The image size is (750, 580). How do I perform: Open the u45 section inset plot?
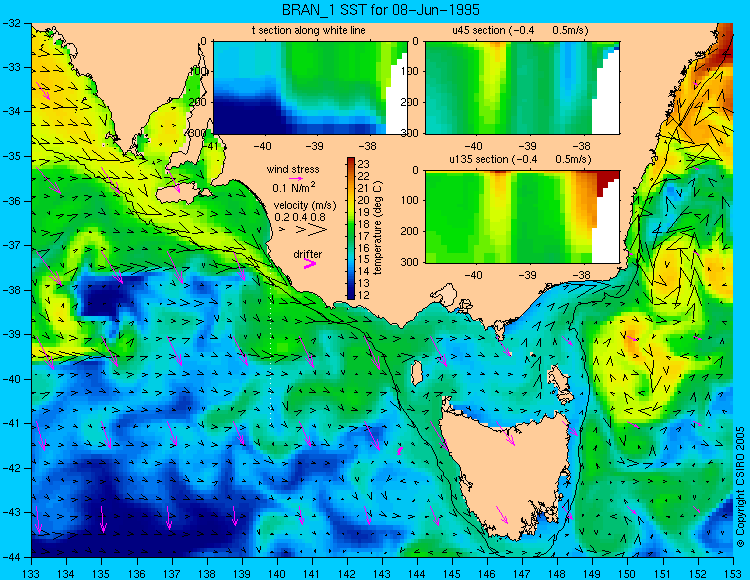pyautogui.click(x=522, y=88)
